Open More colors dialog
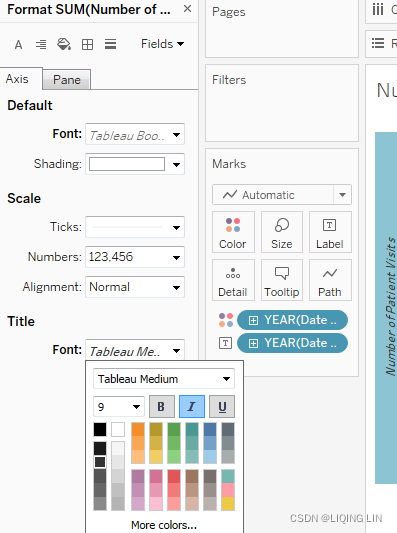This screenshot has height=533, width=397. pos(164,525)
